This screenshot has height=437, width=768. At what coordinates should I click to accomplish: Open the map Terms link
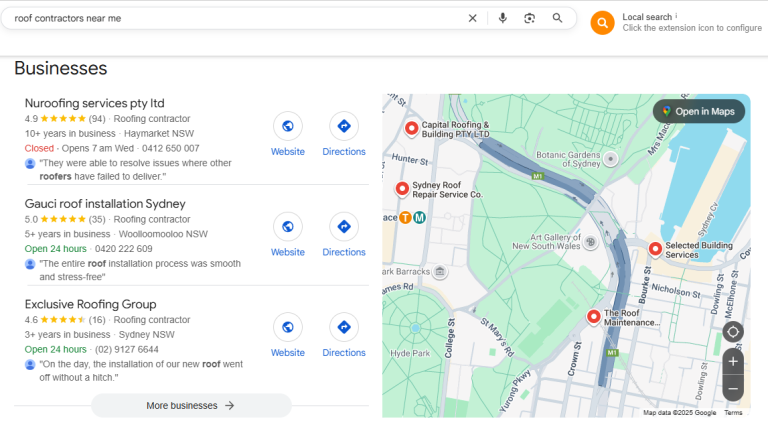tap(733, 412)
